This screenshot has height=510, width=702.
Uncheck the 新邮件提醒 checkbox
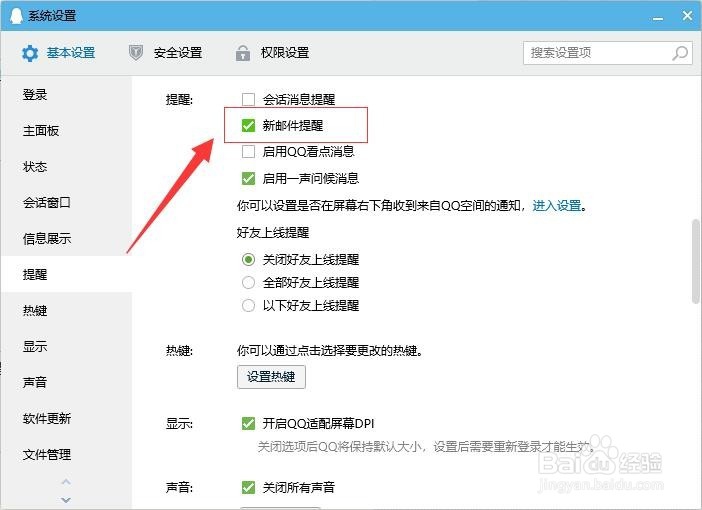[x=248, y=125]
